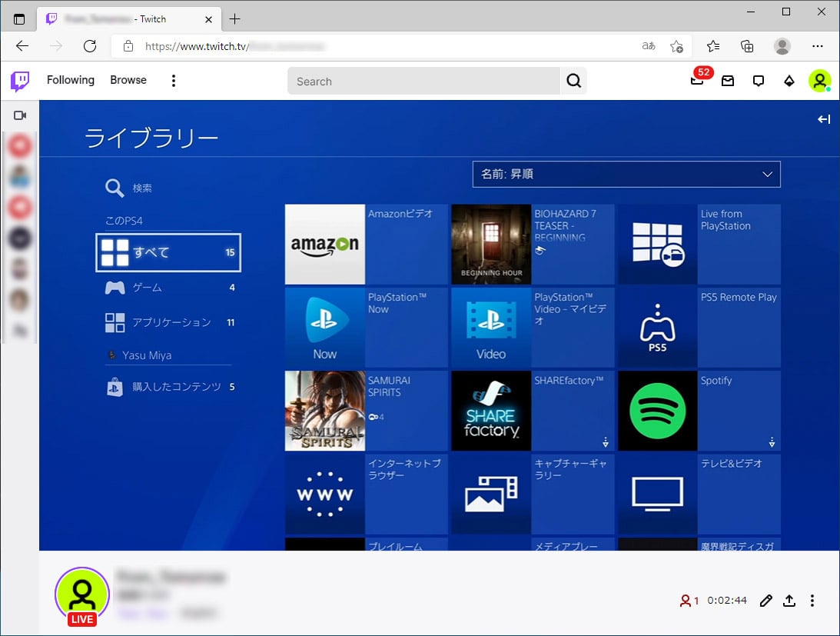Select the アプリケーション category
The width and height of the screenshot is (840, 636).
pos(170,322)
